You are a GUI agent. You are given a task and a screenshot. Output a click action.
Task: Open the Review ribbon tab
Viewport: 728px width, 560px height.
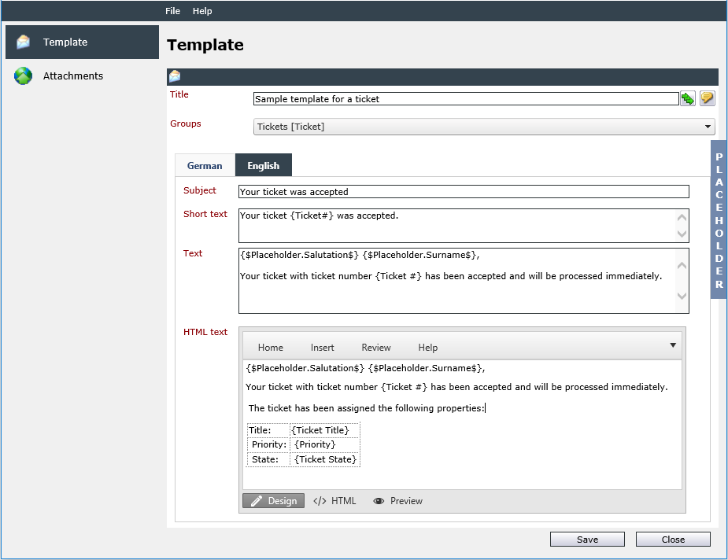click(376, 348)
